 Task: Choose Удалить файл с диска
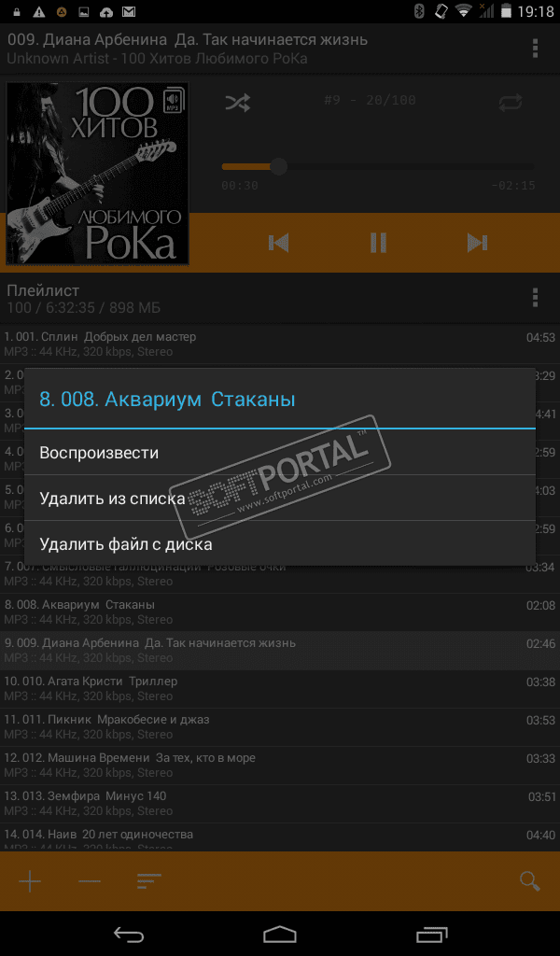click(x=280, y=544)
